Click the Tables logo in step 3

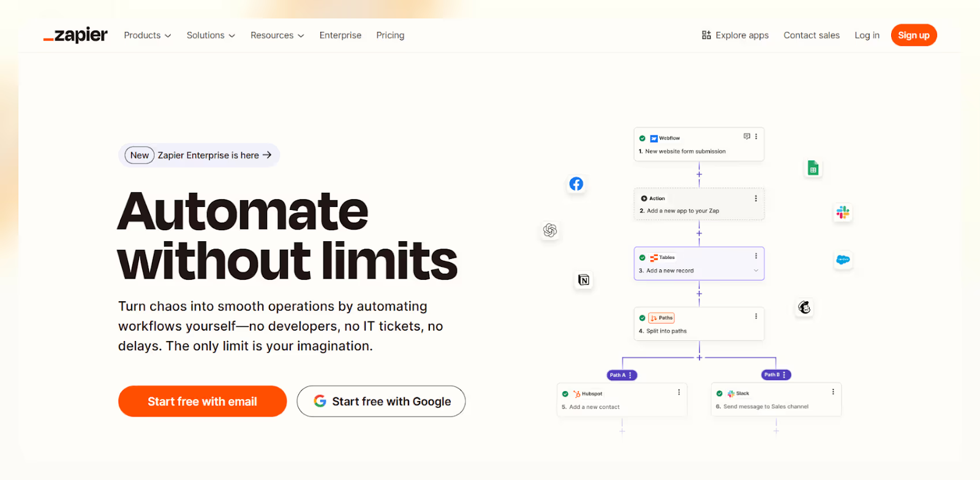654,258
